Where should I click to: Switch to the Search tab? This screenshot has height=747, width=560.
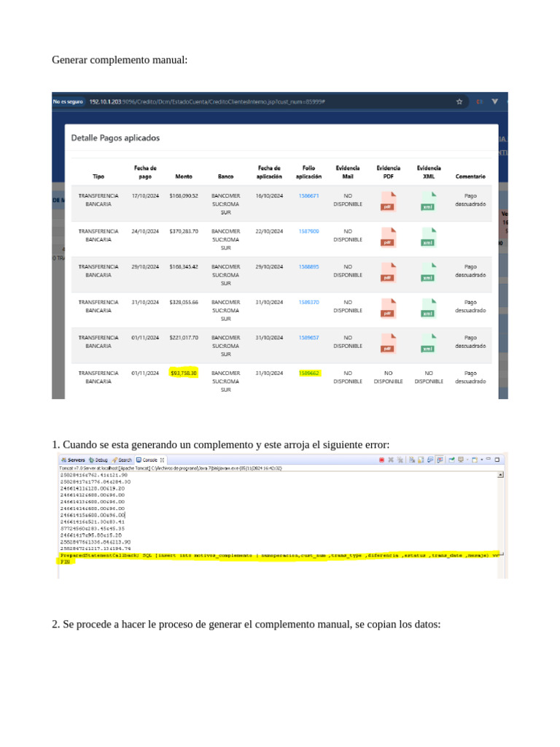tap(122, 460)
